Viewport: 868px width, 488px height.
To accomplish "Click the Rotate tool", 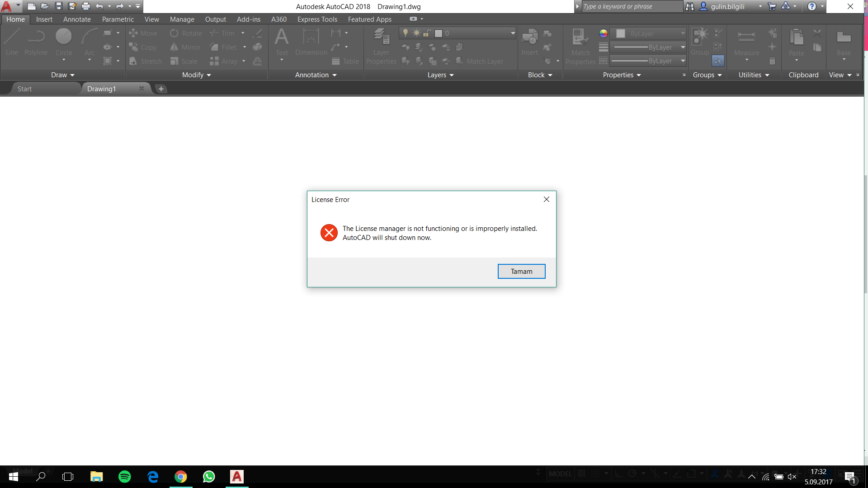I will tap(186, 33).
